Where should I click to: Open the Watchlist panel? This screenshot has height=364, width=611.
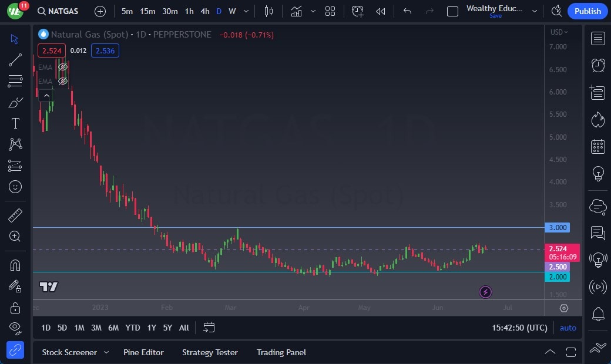[x=597, y=39]
